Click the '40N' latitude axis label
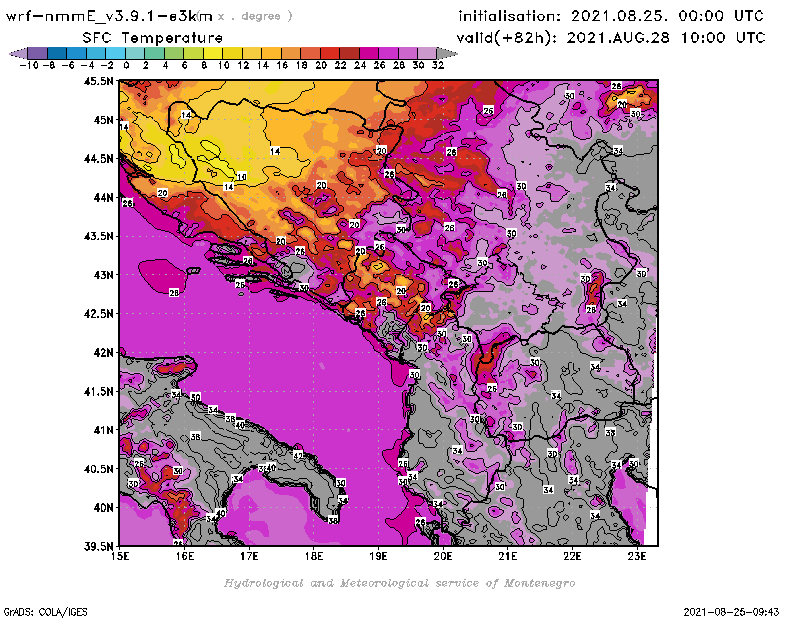The image size is (800, 618). pyautogui.click(x=103, y=508)
